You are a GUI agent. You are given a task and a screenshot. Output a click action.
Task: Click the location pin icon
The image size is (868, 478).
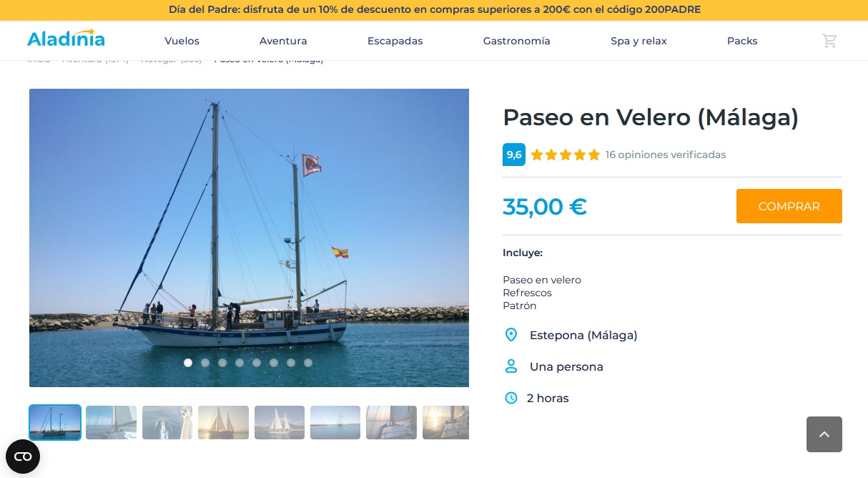(511, 335)
